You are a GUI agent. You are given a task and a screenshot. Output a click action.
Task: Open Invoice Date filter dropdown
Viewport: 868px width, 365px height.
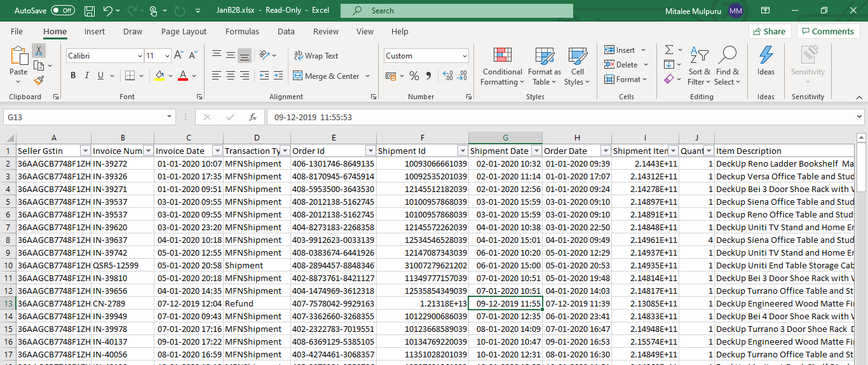click(217, 151)
